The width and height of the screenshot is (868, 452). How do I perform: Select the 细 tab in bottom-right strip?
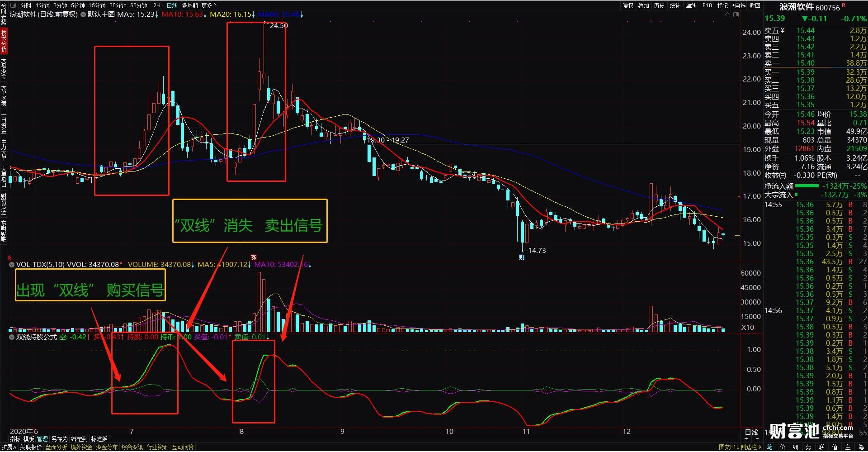(x=796, y=447)
